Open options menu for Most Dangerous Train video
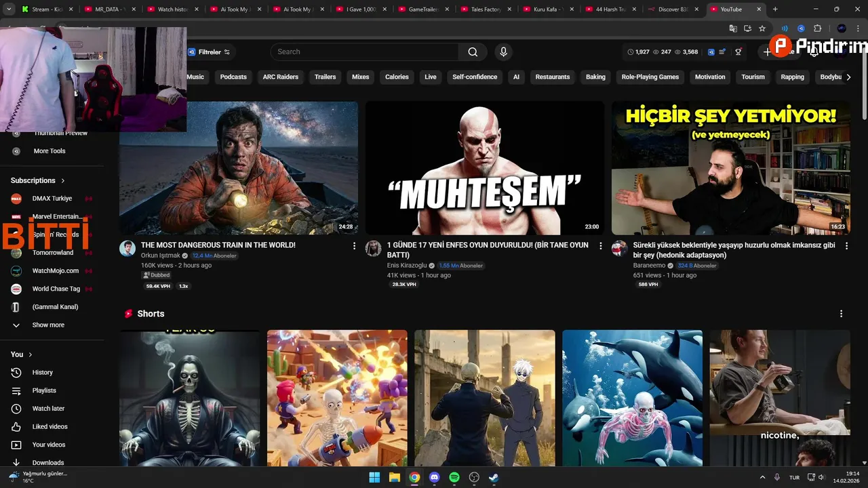Image resolution: width=868 pixels, height=488 pixels. (354, 246)
